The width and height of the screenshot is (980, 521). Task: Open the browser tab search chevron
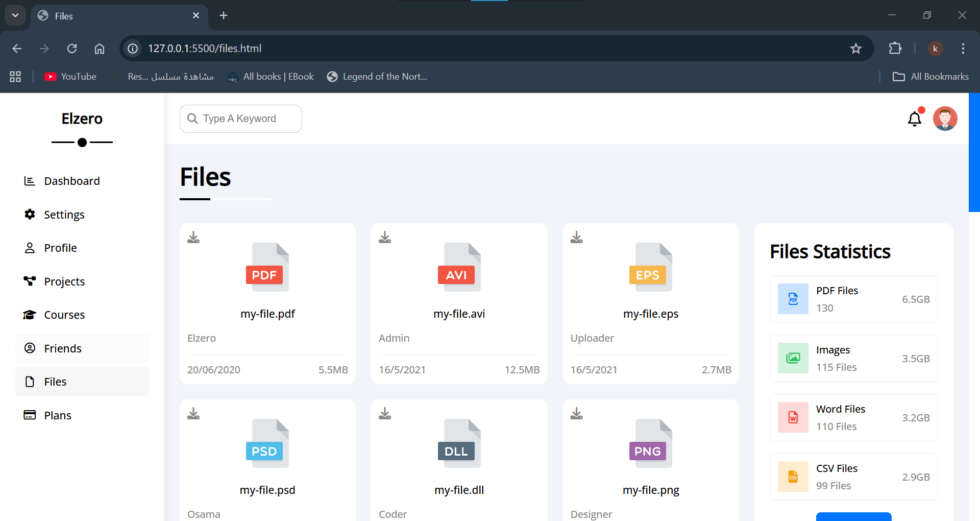coord(15,15)
